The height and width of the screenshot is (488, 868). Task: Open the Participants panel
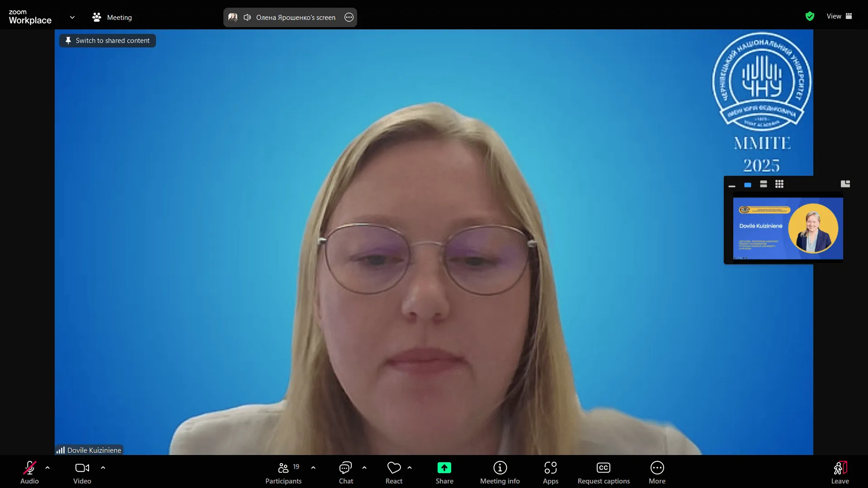[x=283, y=473]
